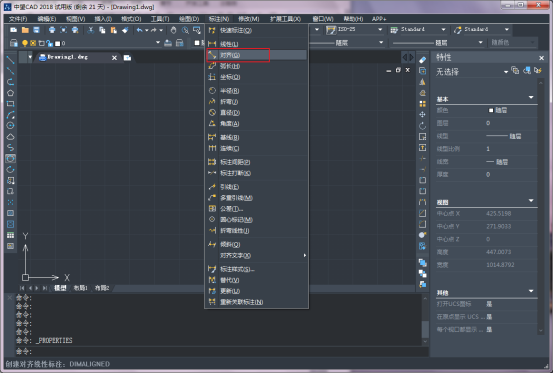Select the Line tool in left toolbar

click(10, 60)
